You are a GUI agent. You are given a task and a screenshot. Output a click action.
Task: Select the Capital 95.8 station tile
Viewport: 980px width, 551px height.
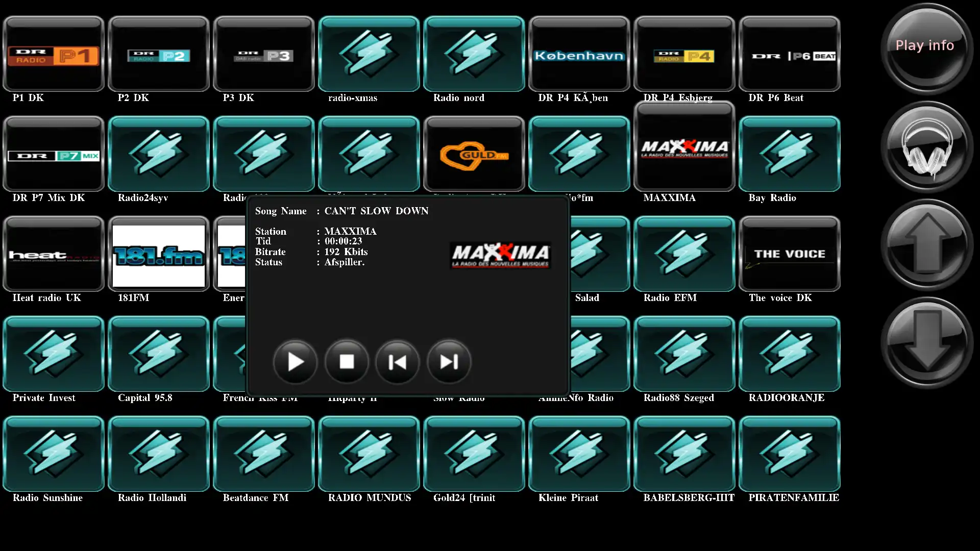[159, 354]
